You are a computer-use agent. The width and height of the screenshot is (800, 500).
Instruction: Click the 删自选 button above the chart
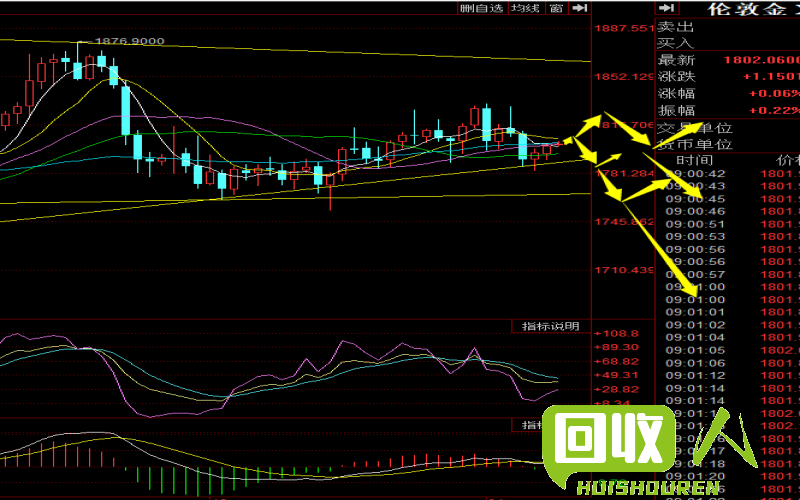click(x=482, y=8)
